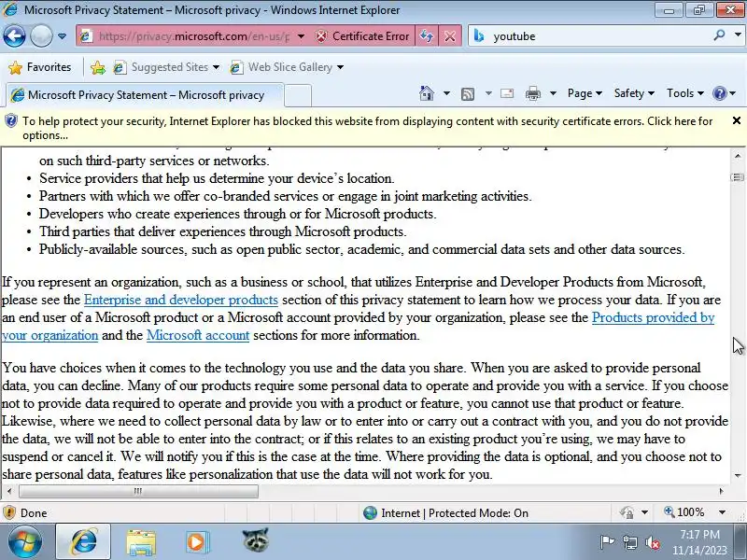Open the search provider dropdown arrow
747x560 pixels.
point(738,35)
